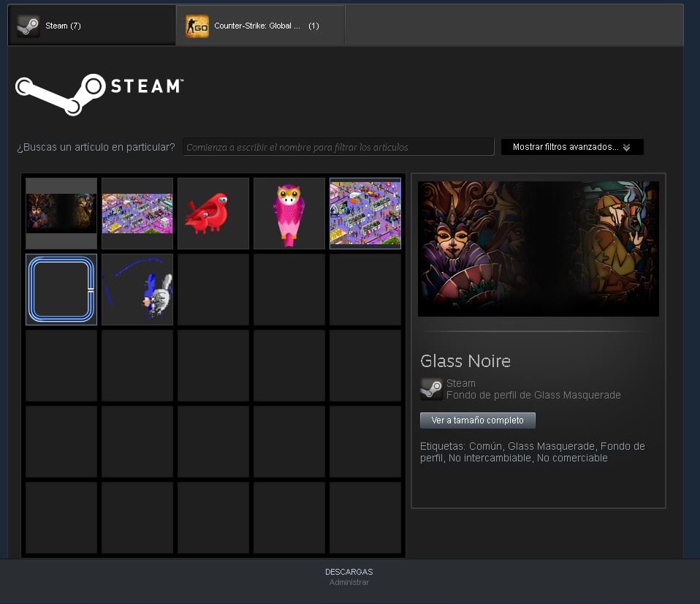Select the square purple isometric city item
This screenshot has height=604, width=700.
pyautogui.click(x=365, y=214)
